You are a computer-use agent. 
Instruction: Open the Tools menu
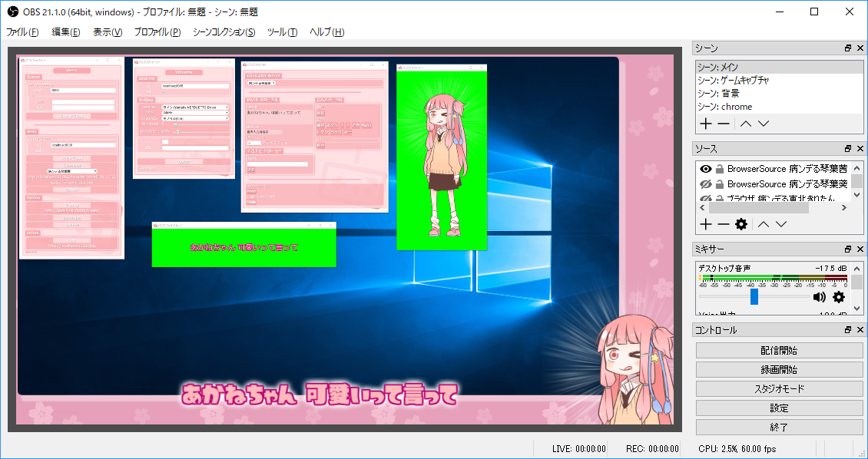click(281, 31)
